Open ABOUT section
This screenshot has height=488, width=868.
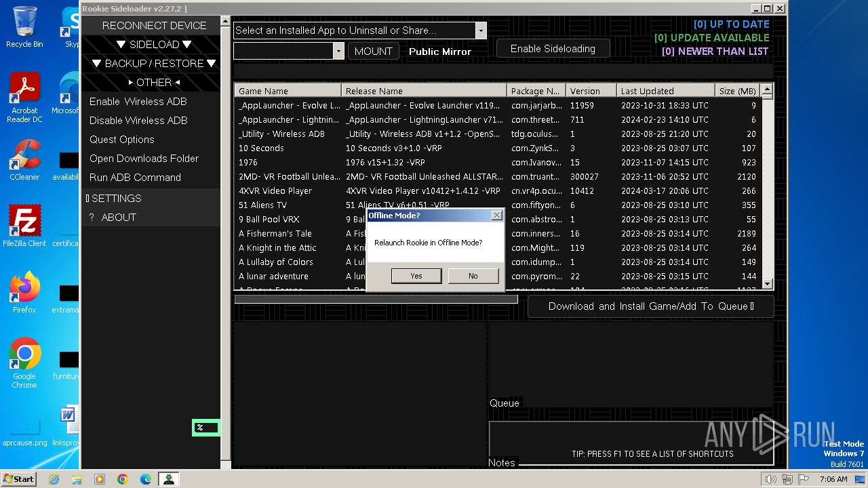pyautogui.click(x=151, y=217)
